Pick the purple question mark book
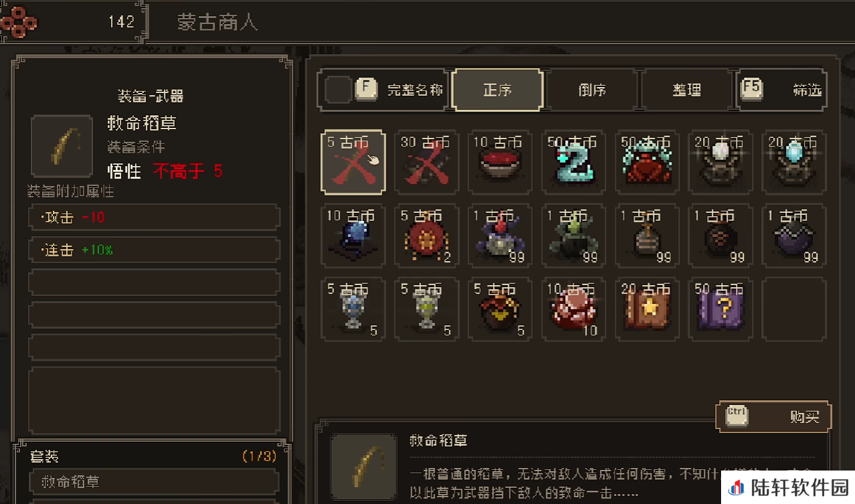The width and height of the screenshot is (855, 504). (x=721, y=310)
